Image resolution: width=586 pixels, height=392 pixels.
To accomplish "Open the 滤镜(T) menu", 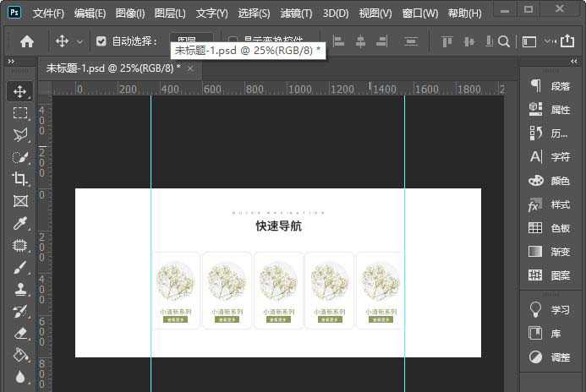I will pyautogui.click(x=295, y=14).
